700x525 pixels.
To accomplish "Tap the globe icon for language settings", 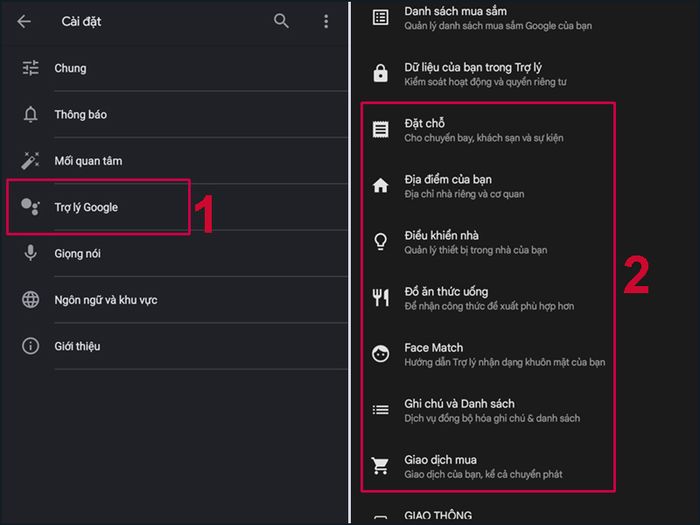I will click(x=30, y=300).
